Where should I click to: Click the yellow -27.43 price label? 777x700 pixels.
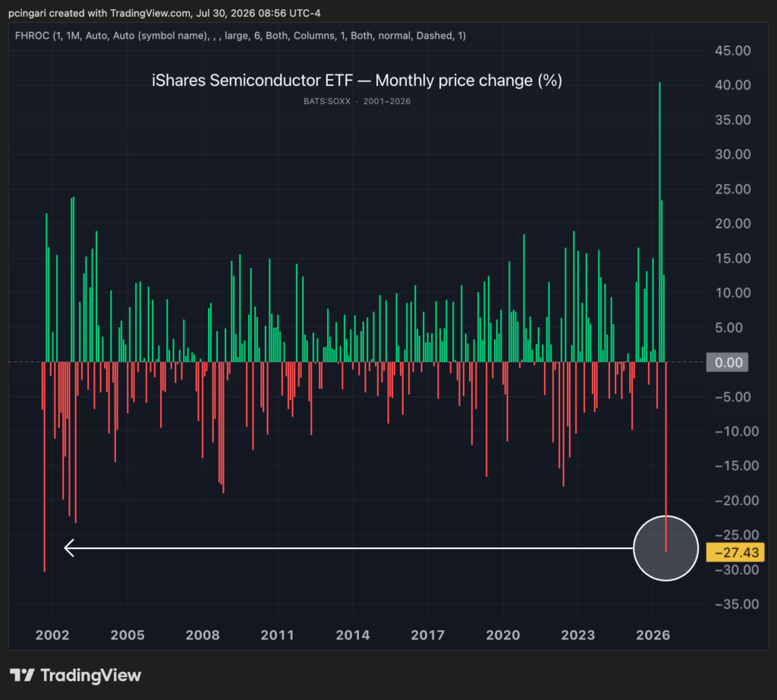(735, 552)
